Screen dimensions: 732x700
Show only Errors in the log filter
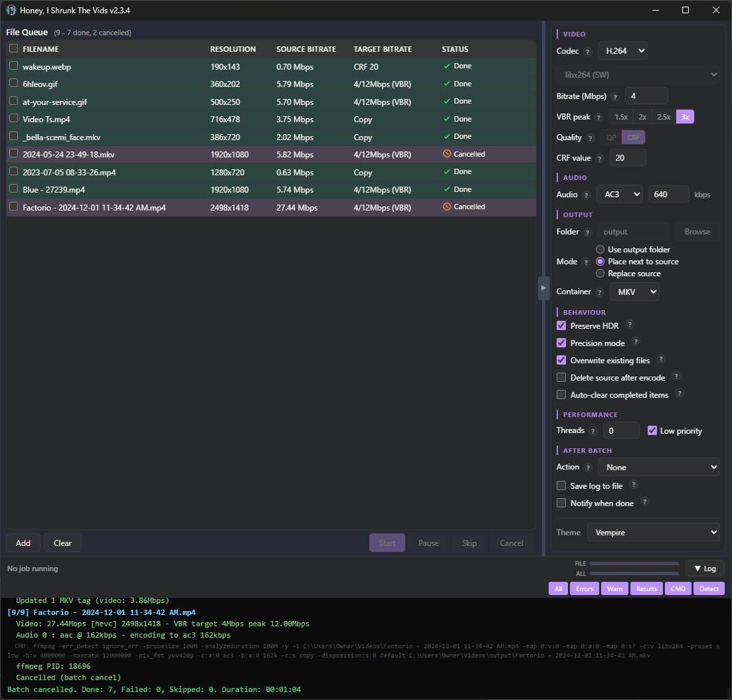click(x=585, y=588)
